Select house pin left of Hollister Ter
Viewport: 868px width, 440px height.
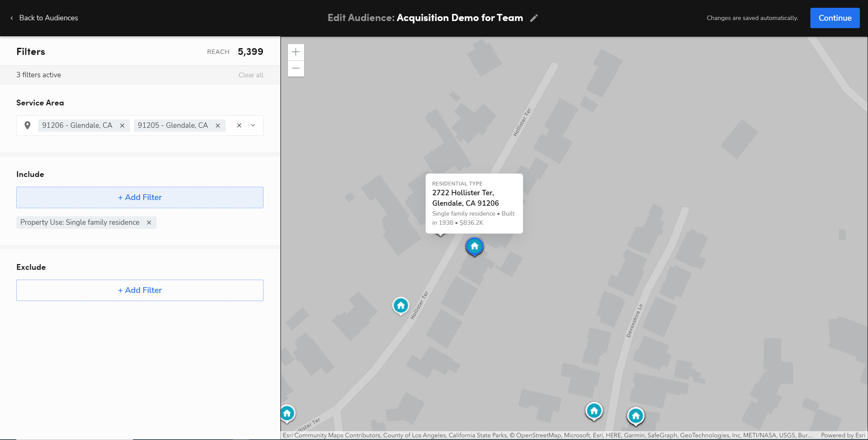(400, 306)
